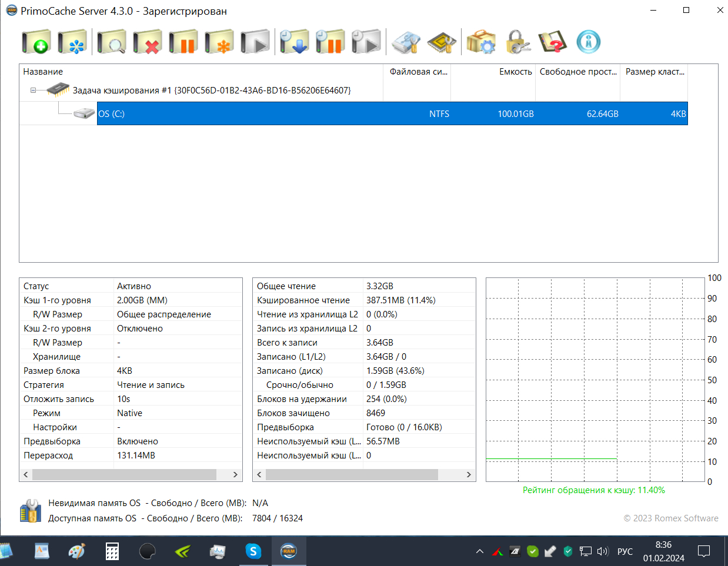The width and height of the screenshot is (728, 566).
Task: Click left arrow of the statistics panel scrollbar
Action: point(259,474)
